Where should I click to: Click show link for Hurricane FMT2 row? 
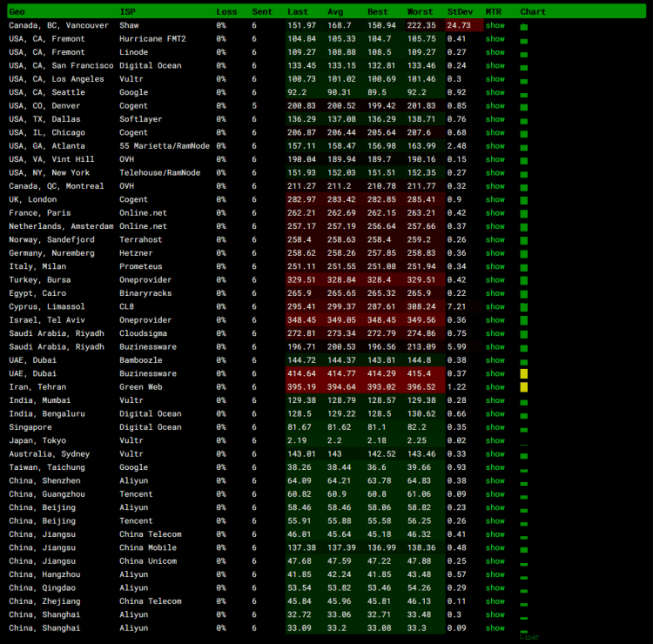point(495,38)
